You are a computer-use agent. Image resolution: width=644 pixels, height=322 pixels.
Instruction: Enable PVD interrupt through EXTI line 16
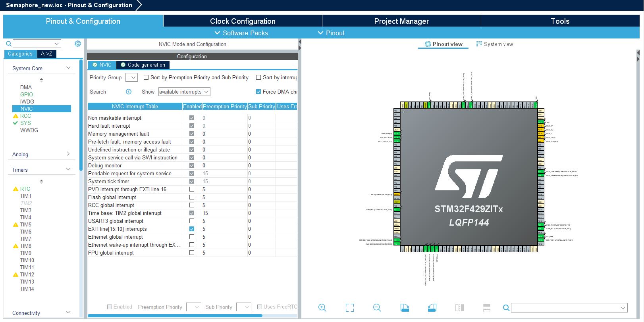tap(192, 189)
